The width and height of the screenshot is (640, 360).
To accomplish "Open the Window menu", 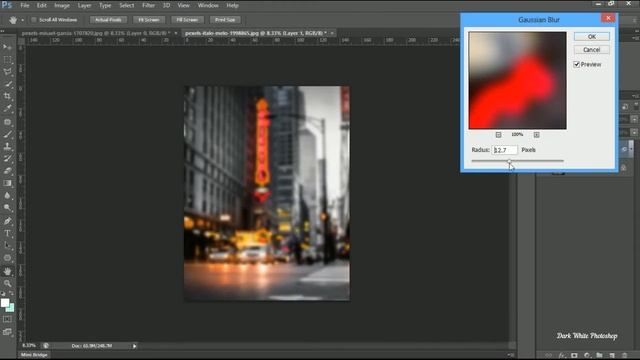I will click(208, 5).
